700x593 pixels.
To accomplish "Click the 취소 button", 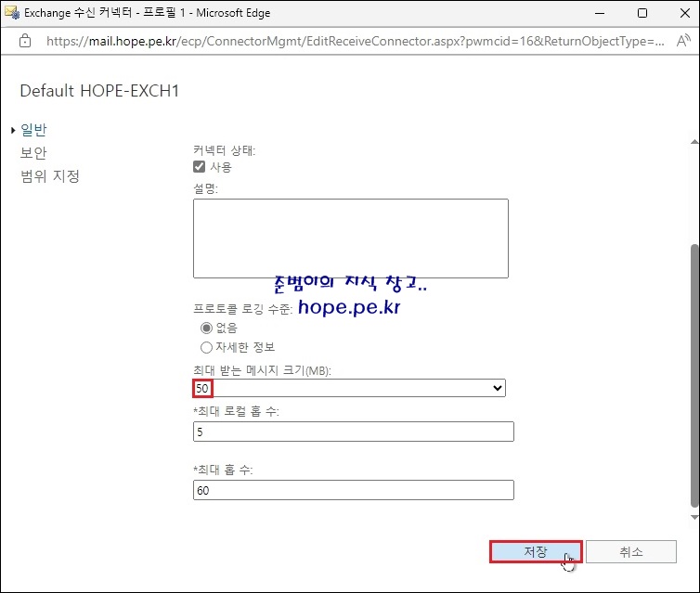I will 631,552.
